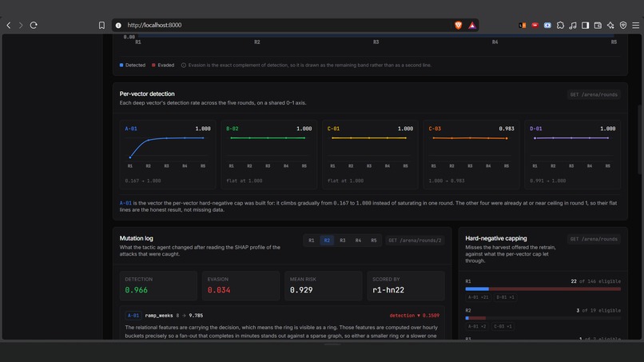644x362 pixels.
Task: Click GET /arena/rounds badge in Per-vector detection
Action: [x=594, y=94]
